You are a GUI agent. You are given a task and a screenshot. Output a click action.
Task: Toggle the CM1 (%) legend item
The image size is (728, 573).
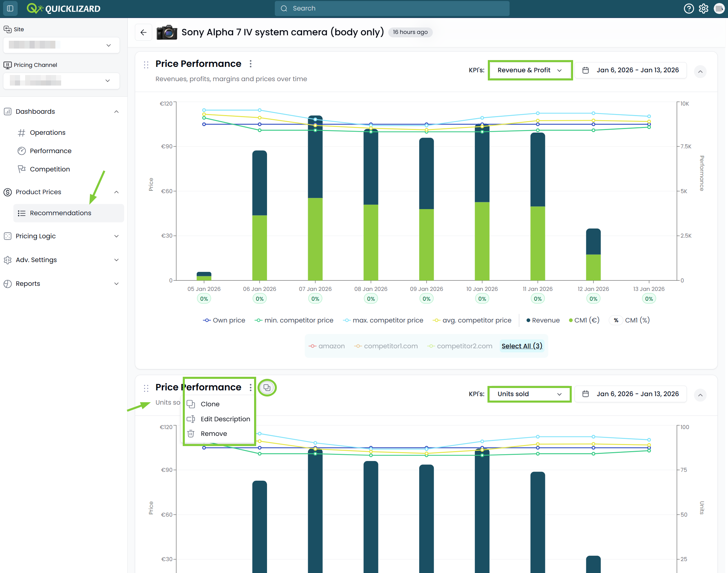[x=629, y=320]
